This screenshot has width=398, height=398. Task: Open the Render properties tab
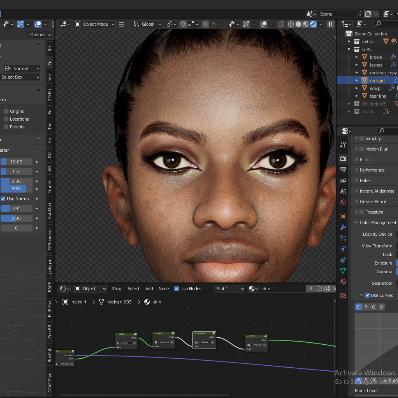[343, 159]
